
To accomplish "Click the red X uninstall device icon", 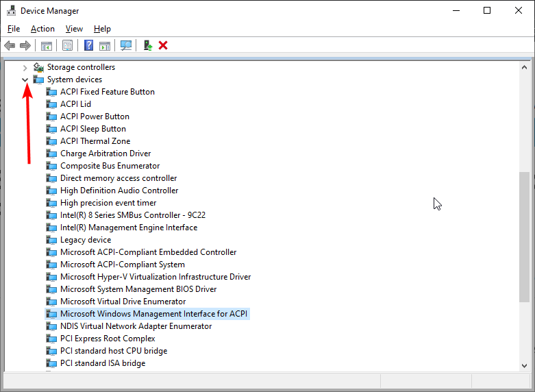I will [x=163, y=45].
